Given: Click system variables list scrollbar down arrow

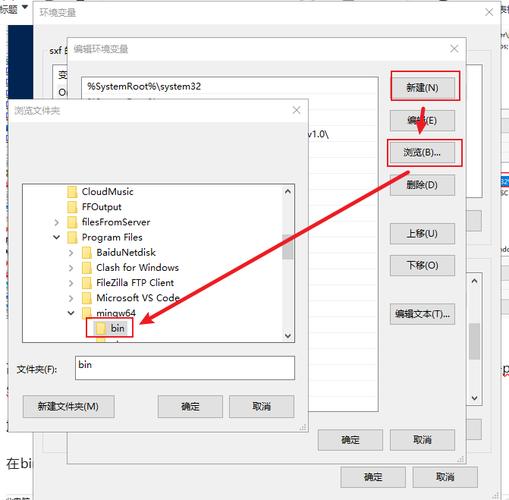Looking at the screenshot, I should (x=474, y=398).
